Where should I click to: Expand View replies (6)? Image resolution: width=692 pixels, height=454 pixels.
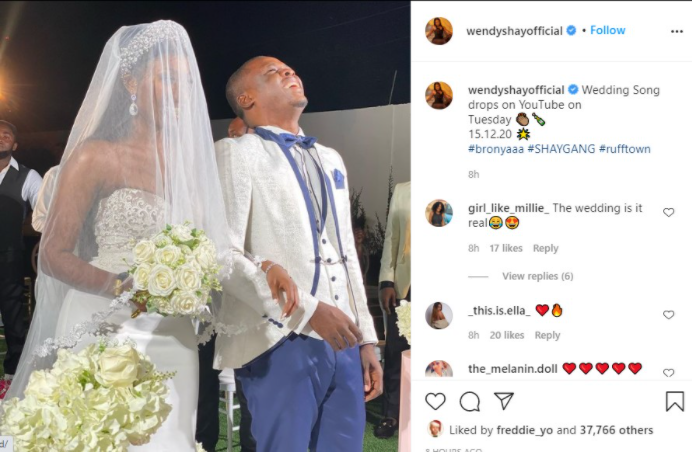click(x=538, y=276)
